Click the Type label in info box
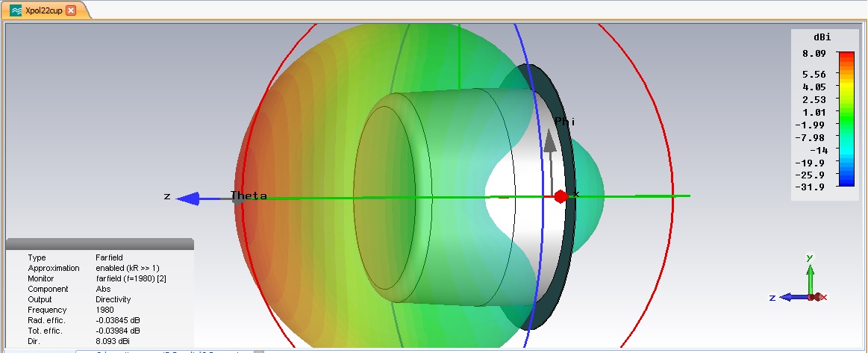Screen dimensions: 868x353 (37, 257)
